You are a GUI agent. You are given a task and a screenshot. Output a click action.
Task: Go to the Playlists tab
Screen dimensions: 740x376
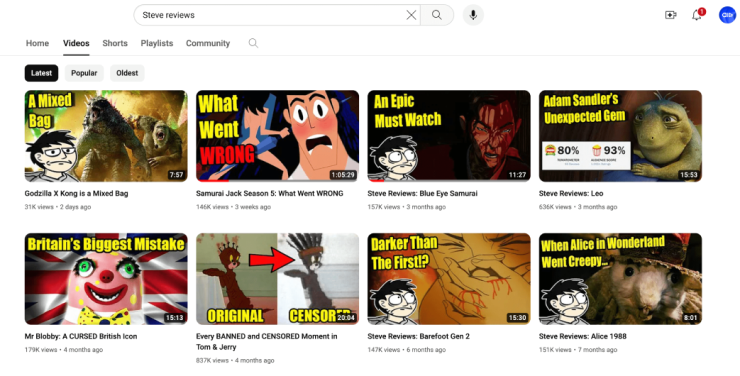157,43
